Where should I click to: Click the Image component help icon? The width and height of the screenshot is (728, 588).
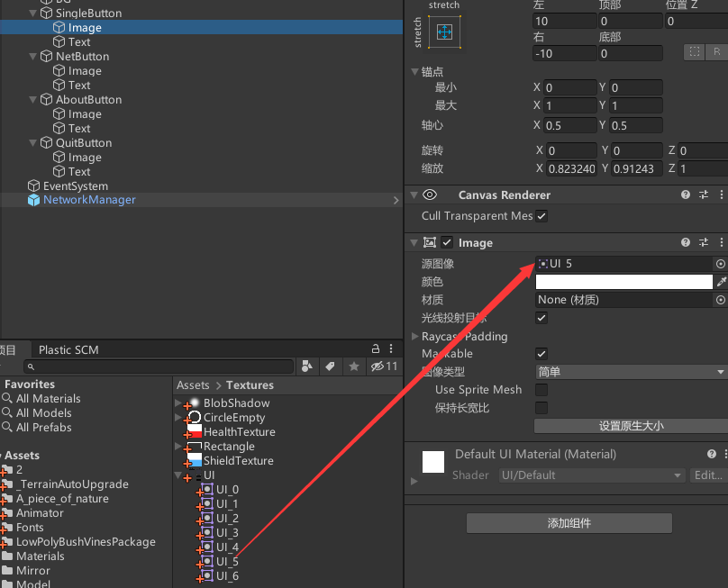(x=685, y=242)
